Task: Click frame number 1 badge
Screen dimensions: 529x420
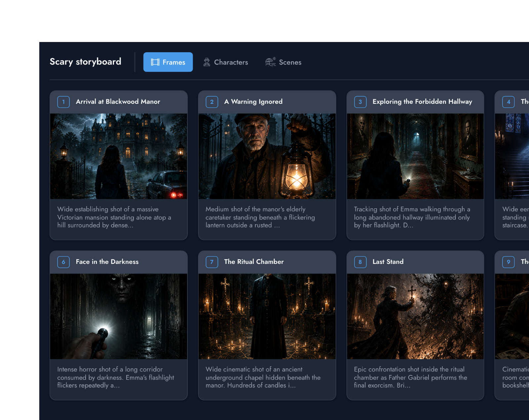Action: tap(63, 102)
